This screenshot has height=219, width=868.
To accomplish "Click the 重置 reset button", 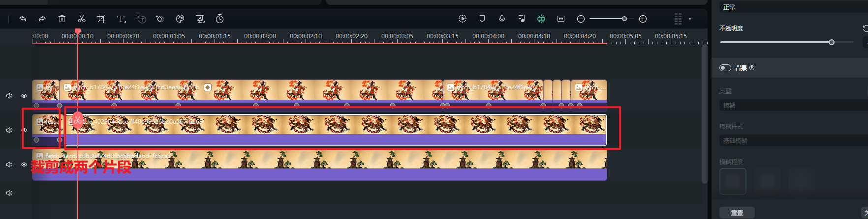I will pyautogui.click(x=737, y=213).
